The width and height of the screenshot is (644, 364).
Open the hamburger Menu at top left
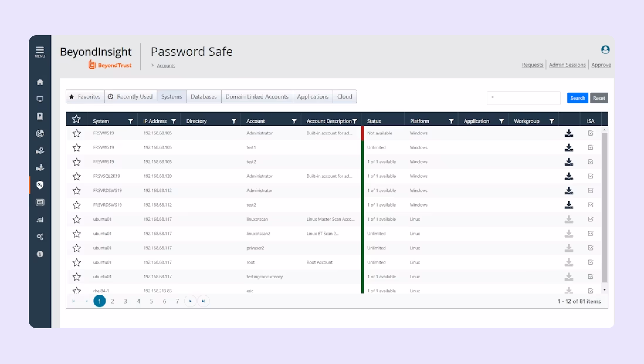click(40, 50)
